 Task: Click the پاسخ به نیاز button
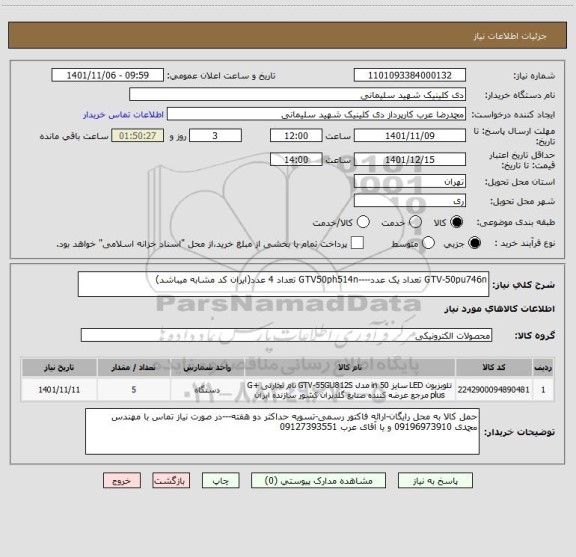[x=435, y=481]
